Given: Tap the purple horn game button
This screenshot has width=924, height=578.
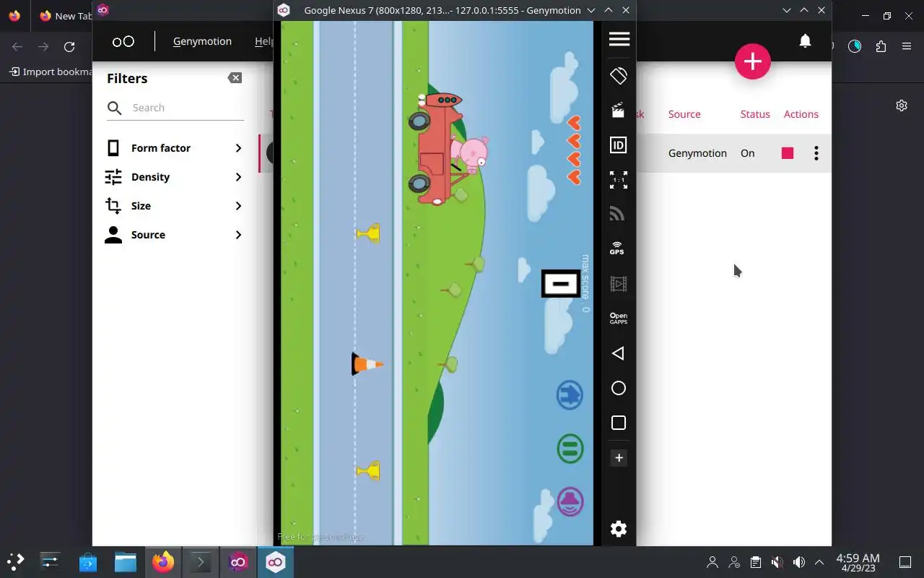Looking at the screenshot, I should (x=570, y=501).
